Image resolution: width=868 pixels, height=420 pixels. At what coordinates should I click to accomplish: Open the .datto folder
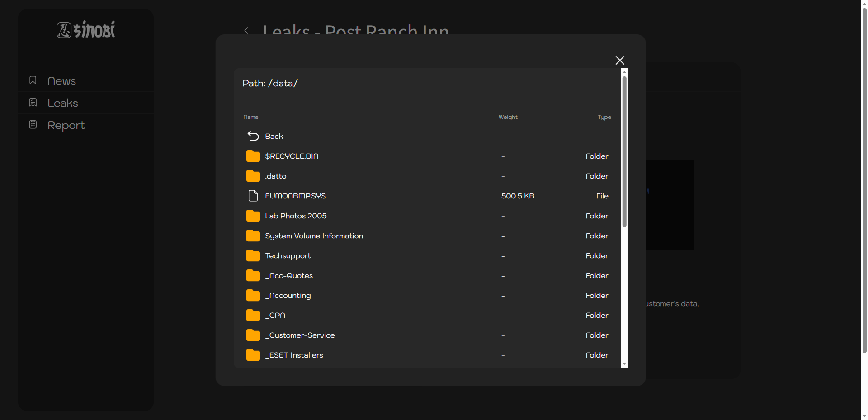(275, 176)
